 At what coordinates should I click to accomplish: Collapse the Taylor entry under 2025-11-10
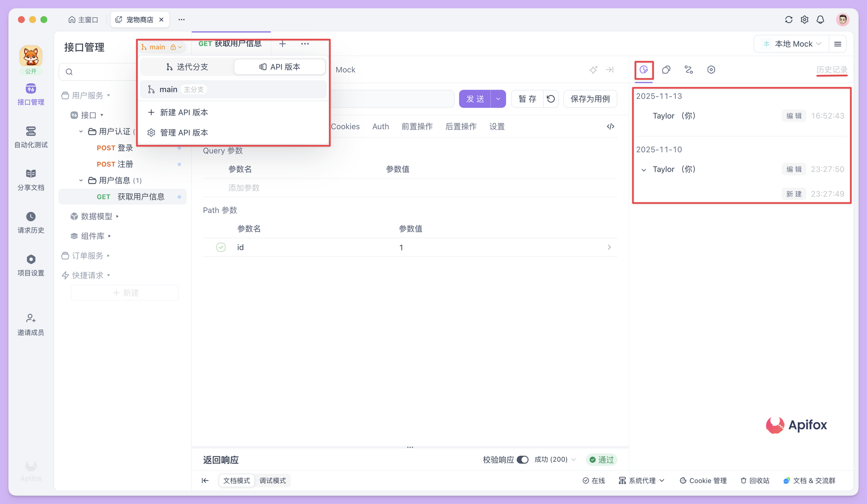tap(643, 169)
